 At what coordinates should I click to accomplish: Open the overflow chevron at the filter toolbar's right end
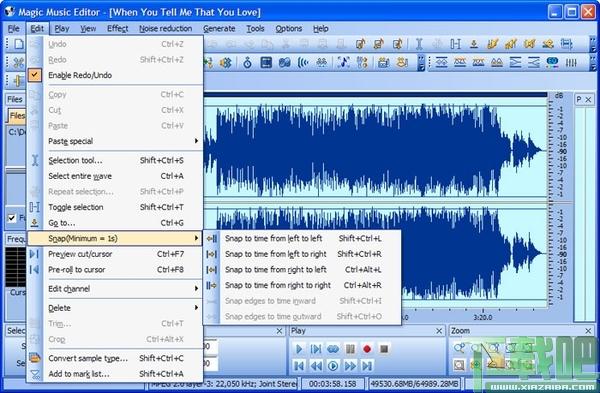click(593, 63)
